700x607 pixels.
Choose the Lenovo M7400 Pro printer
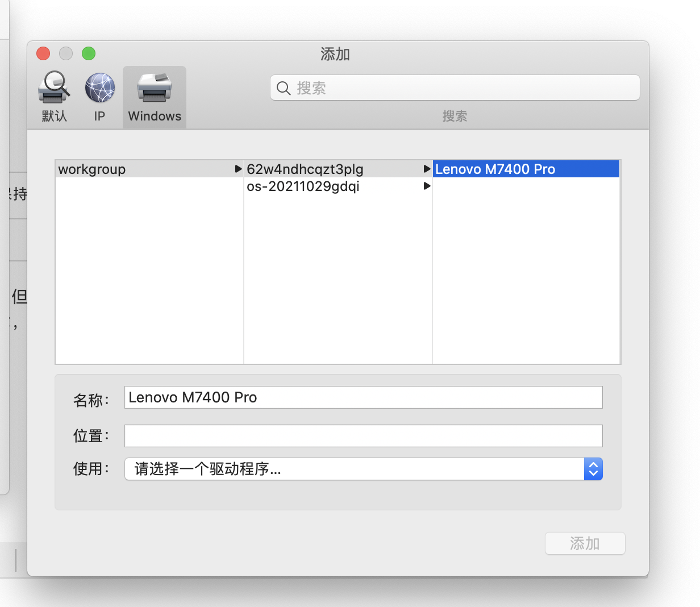tap(495, 169)
